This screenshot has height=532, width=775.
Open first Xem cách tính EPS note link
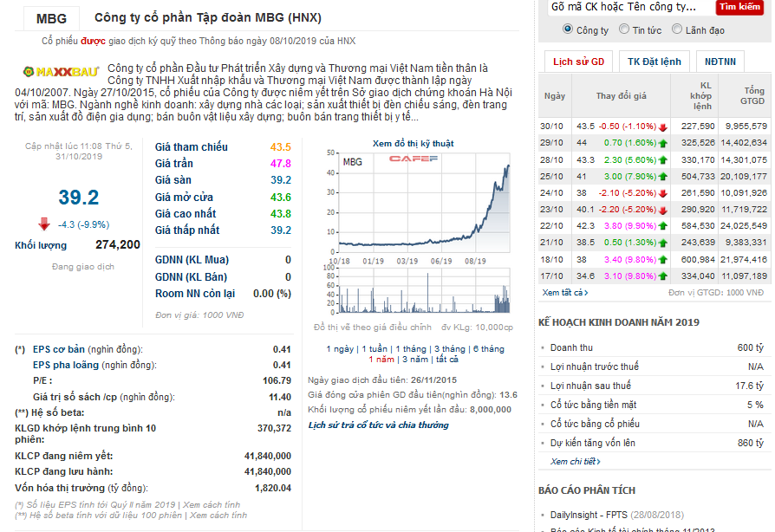pyautogui.click(x=212, y=505)
